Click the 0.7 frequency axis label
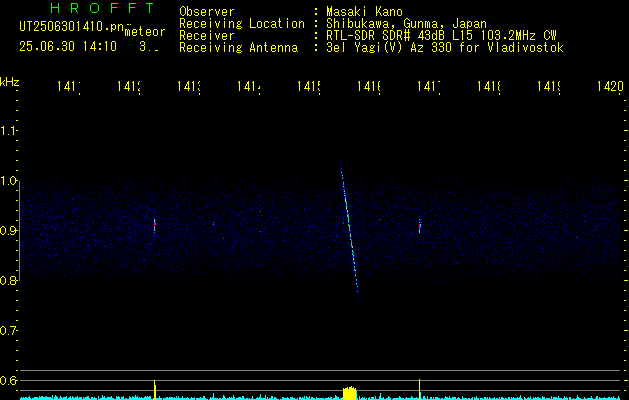Image resolution: width=629 pixels, height=400 pixels. tap(8, 330)
